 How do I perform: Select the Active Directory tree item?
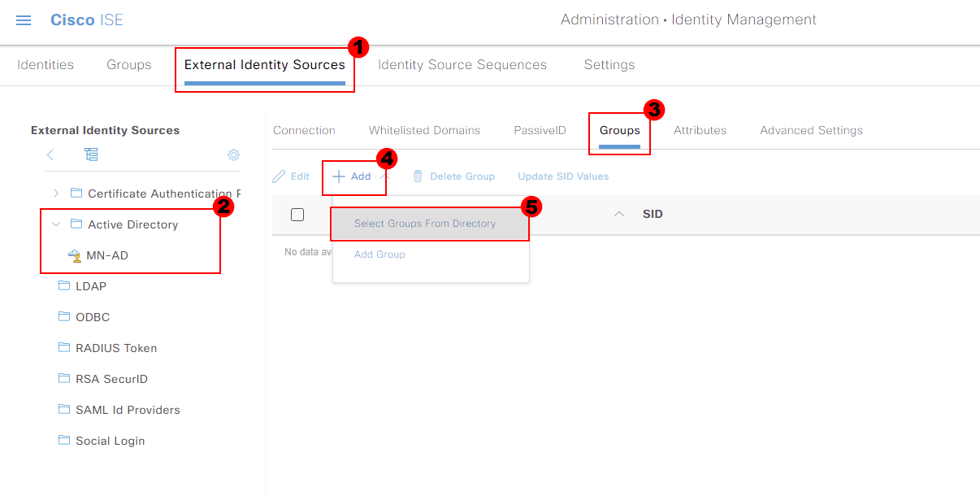pyautogui.click(x=132, y=224)
